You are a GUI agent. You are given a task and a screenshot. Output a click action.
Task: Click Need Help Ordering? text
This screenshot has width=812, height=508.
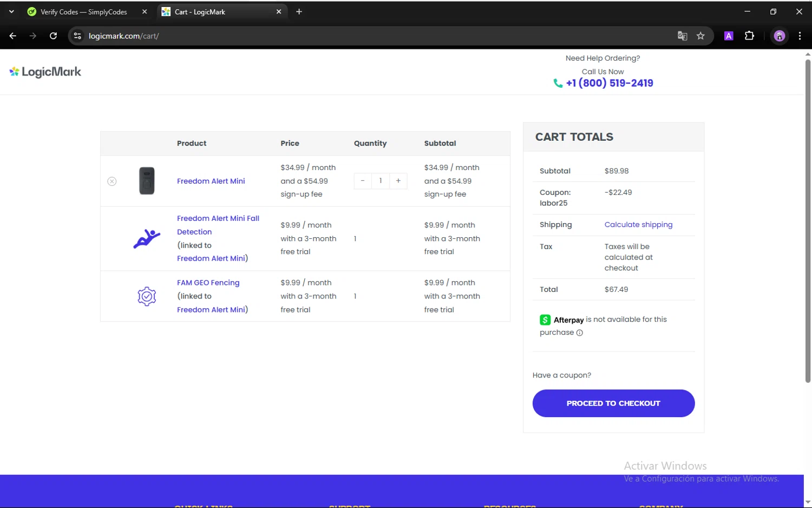[603, 58]
